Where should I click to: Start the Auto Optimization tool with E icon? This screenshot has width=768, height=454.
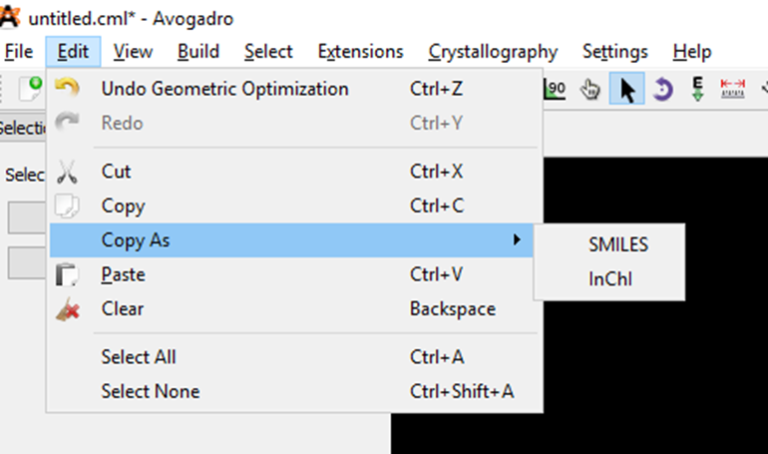tap(698, 89)
